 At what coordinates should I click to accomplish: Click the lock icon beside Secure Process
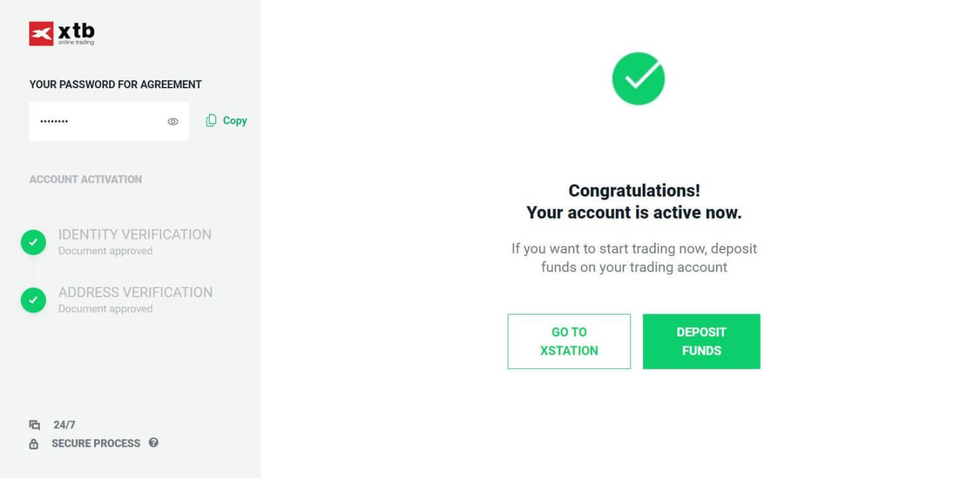pos(34,443)
